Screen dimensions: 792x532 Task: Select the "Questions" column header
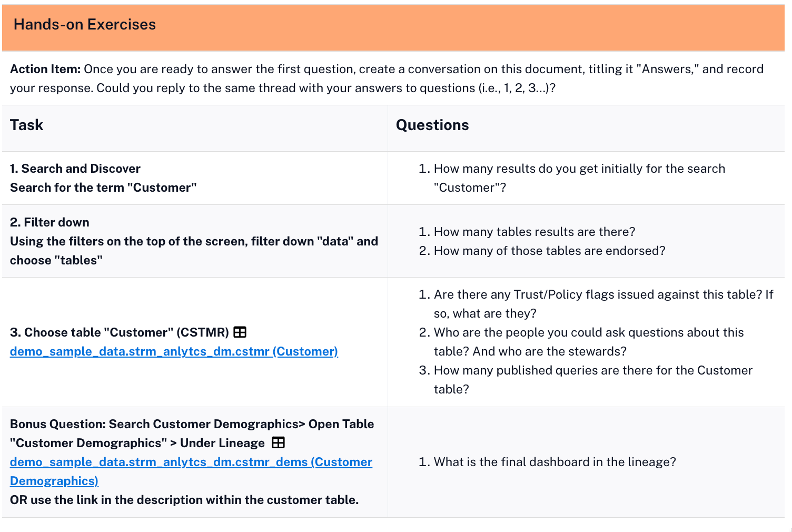coord(432,125)
